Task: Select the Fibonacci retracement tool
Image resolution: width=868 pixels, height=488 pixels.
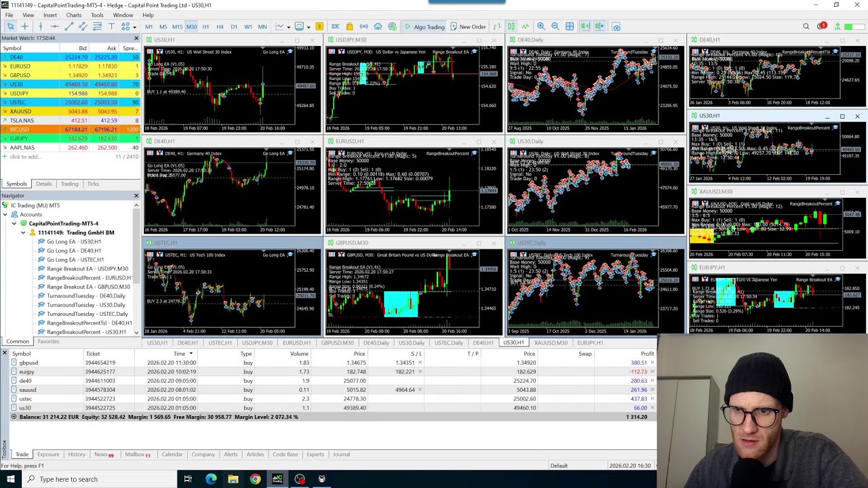Action: click(x=97, y=26)
